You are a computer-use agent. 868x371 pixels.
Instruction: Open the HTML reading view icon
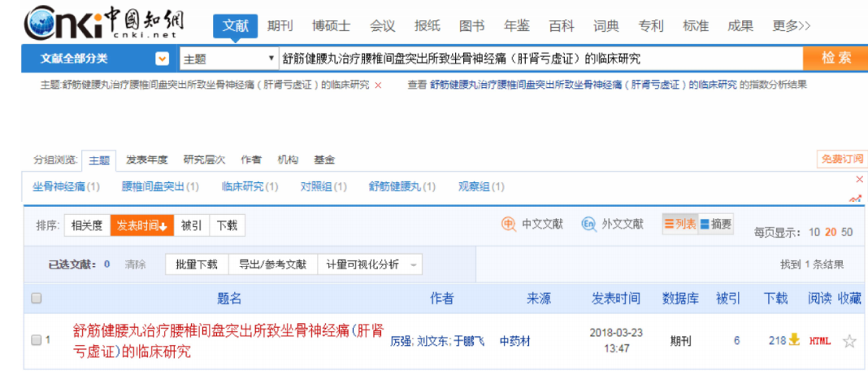[820, 341]
